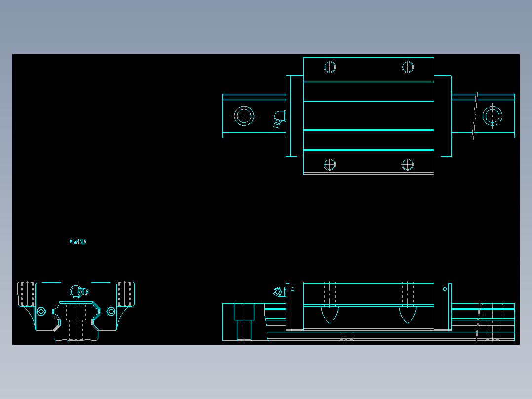Select the right rail mounting hole circle
Screen dimensions: 532x399
pos(493,115)
